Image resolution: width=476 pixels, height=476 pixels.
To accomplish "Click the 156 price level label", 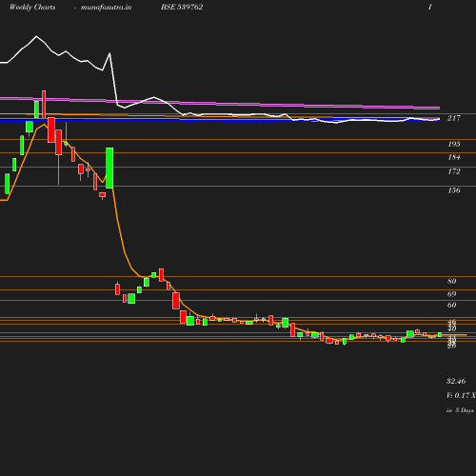I will click(x=454, y=190).
